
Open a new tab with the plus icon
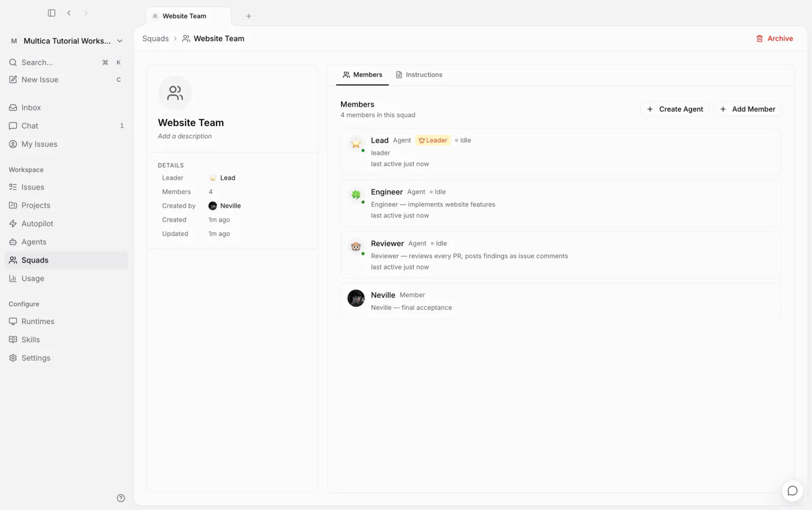[x=249, y=16]
